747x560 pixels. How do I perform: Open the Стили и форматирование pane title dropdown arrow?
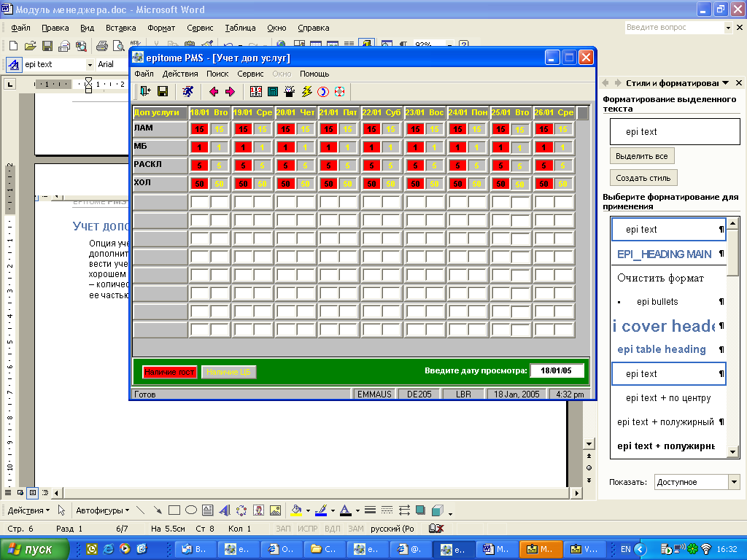point(726,83)
